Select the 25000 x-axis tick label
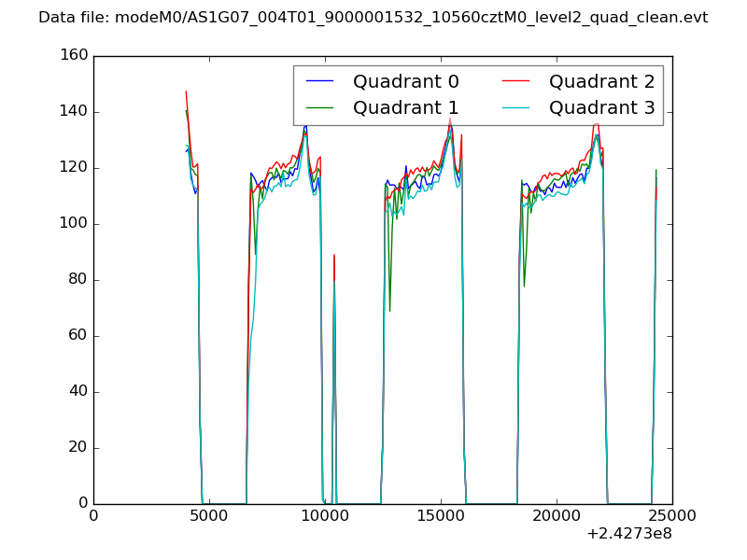Screen dimensions: 747x560 click(x=672, y=516)
